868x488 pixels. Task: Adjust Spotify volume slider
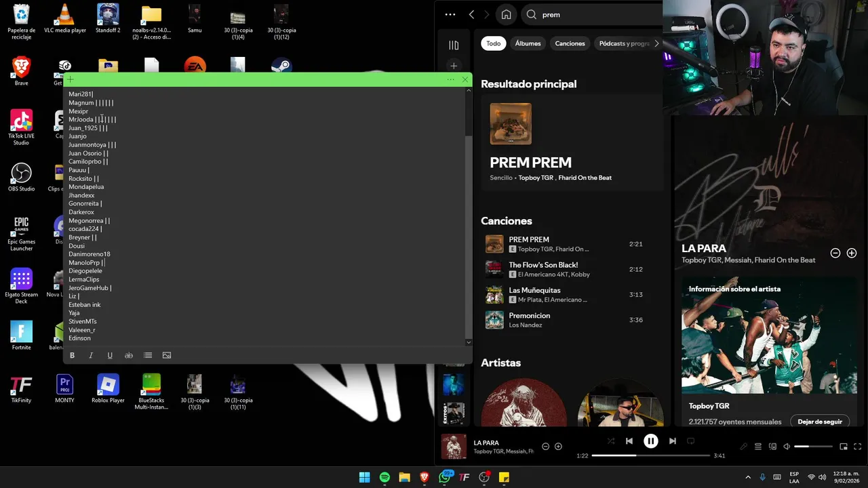(x=813, y=447)
